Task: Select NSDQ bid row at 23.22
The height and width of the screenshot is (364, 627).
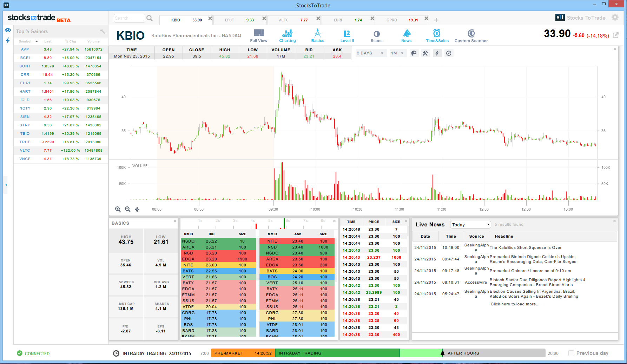Action: (218, 241)
